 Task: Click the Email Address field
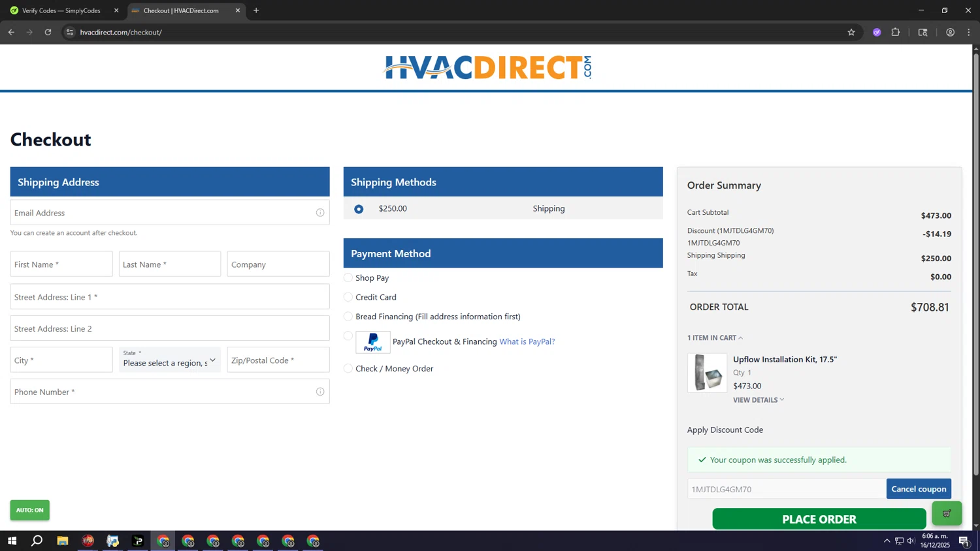coord(170,213)
